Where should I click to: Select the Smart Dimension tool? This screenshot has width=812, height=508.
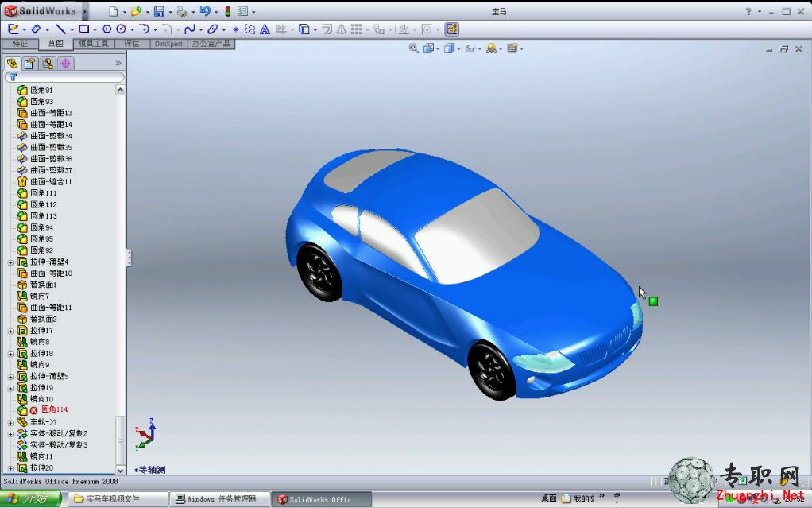(36, 29)
